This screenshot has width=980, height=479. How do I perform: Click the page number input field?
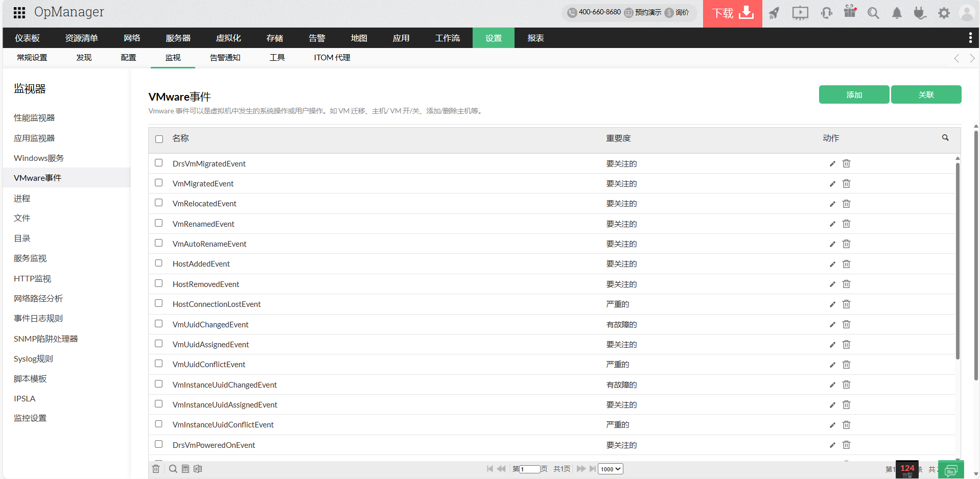(530, 469)
